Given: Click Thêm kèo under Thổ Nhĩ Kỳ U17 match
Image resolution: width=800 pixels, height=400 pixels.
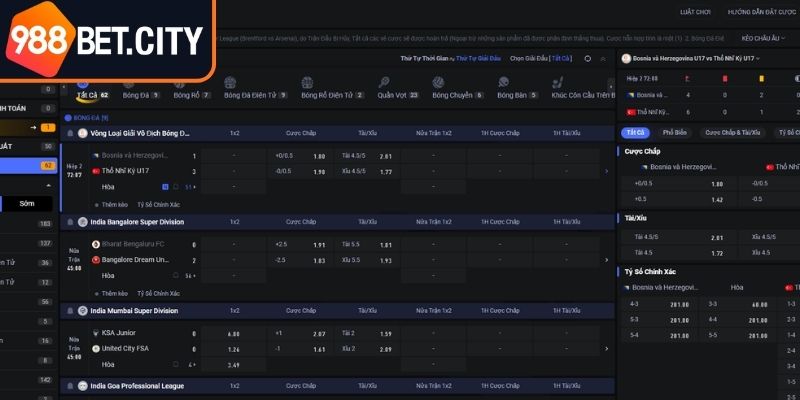Looking at the screenshot, I should [x=114, y=203].
